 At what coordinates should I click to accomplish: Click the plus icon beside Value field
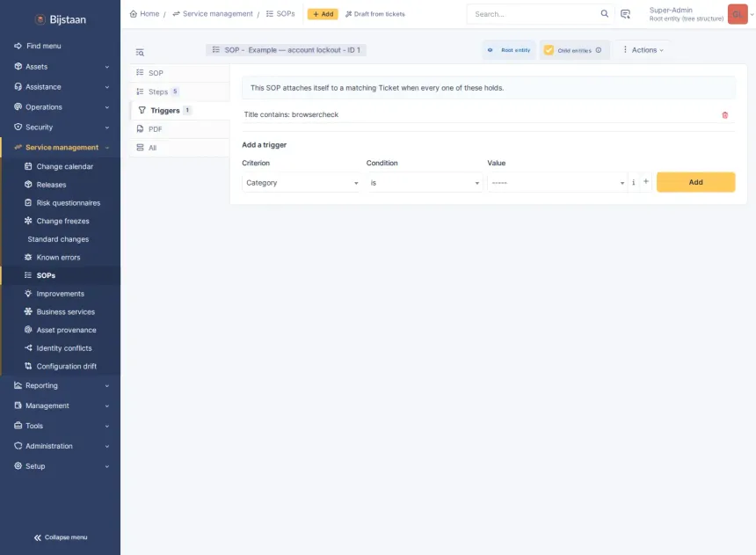[646, 181]
